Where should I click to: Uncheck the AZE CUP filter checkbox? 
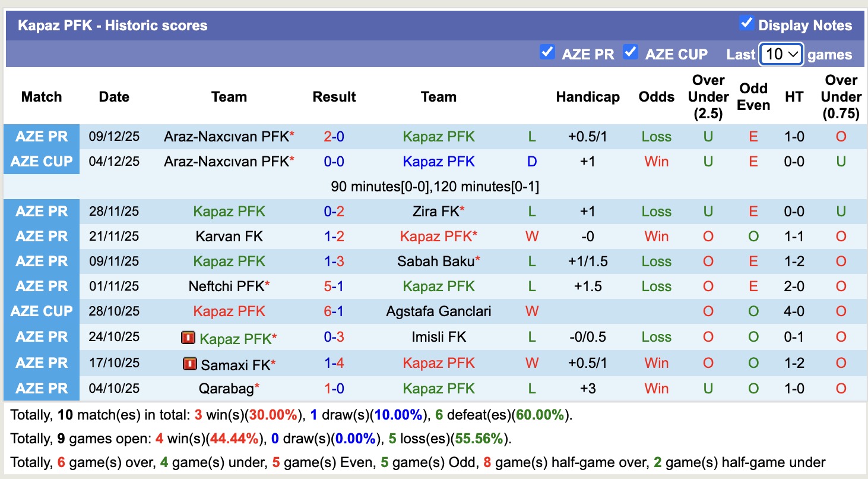click(630, 53)
